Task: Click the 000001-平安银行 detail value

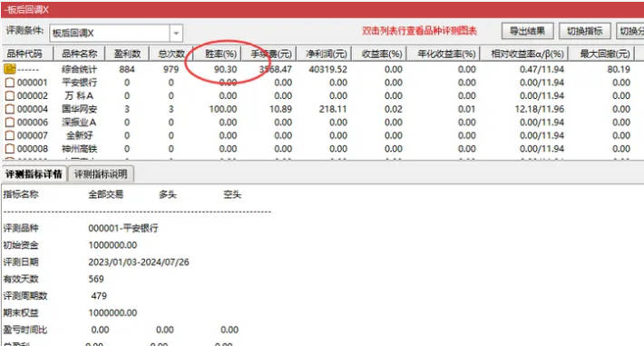Action: pos(123,228)
